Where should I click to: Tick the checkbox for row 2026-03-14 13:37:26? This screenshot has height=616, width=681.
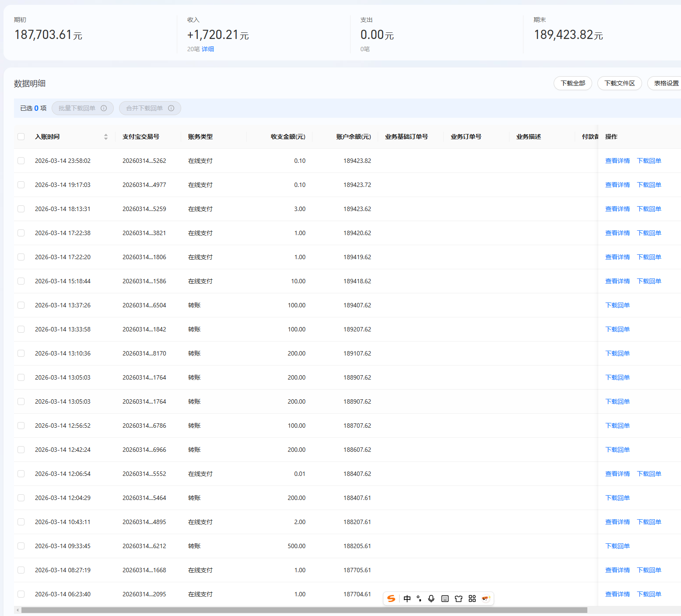[21, 305]
